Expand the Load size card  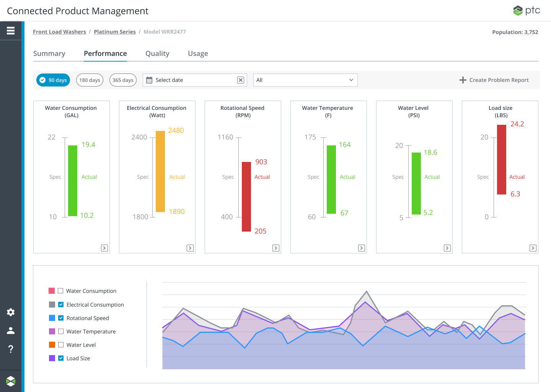click(533, 248)
